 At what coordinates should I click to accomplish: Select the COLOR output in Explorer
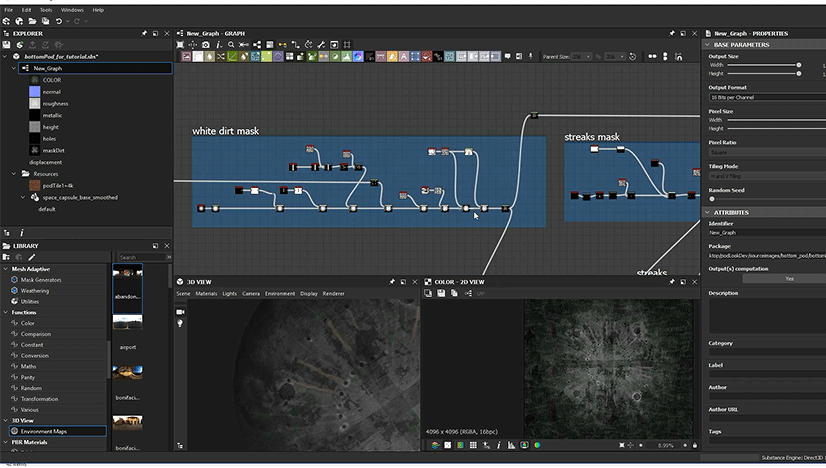52,80
